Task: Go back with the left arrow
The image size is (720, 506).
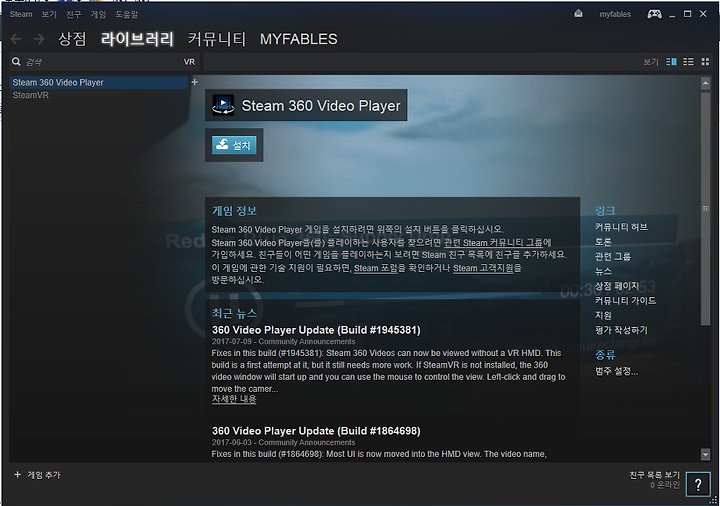Action: coord(16,39)
